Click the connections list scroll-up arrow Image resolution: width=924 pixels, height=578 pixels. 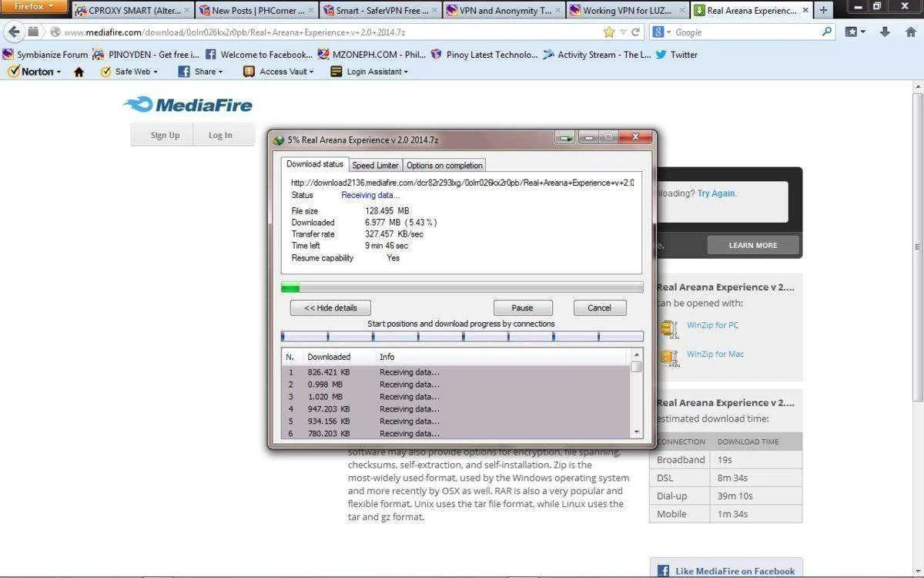click(636, 355)
